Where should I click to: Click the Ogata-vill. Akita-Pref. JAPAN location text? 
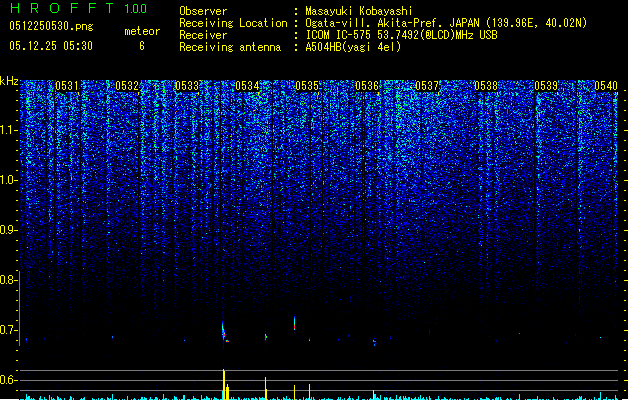pos(446,23)
